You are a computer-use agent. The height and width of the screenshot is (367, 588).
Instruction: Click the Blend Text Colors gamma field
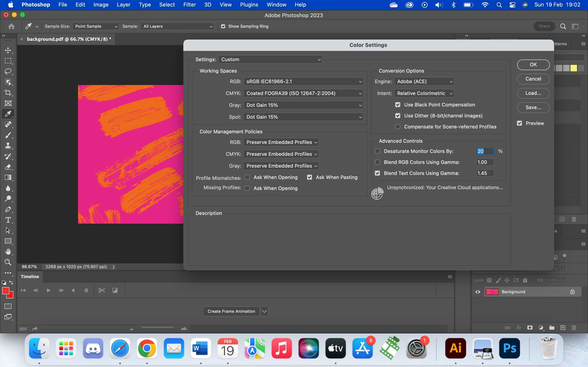(485, 173)
